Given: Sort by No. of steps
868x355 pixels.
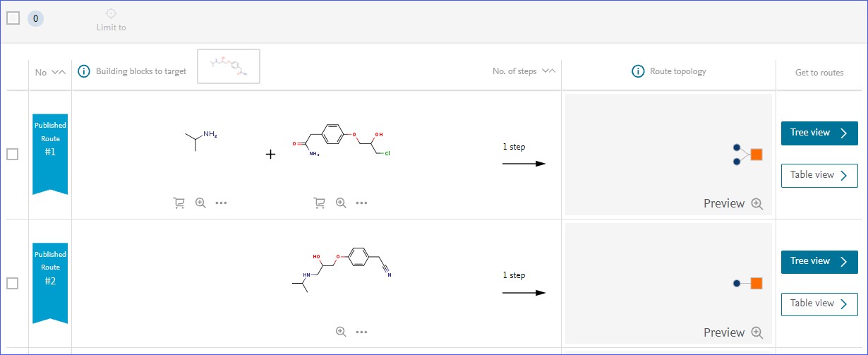Looking at the screenshot, I should pos(549,71).
